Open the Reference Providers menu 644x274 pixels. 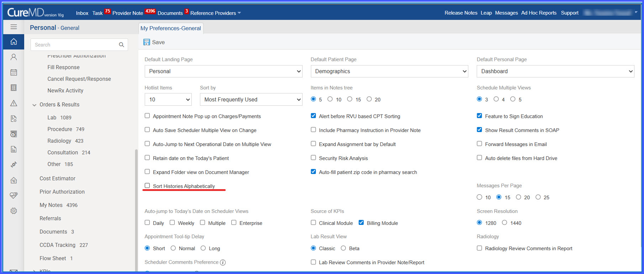point(216,13)
